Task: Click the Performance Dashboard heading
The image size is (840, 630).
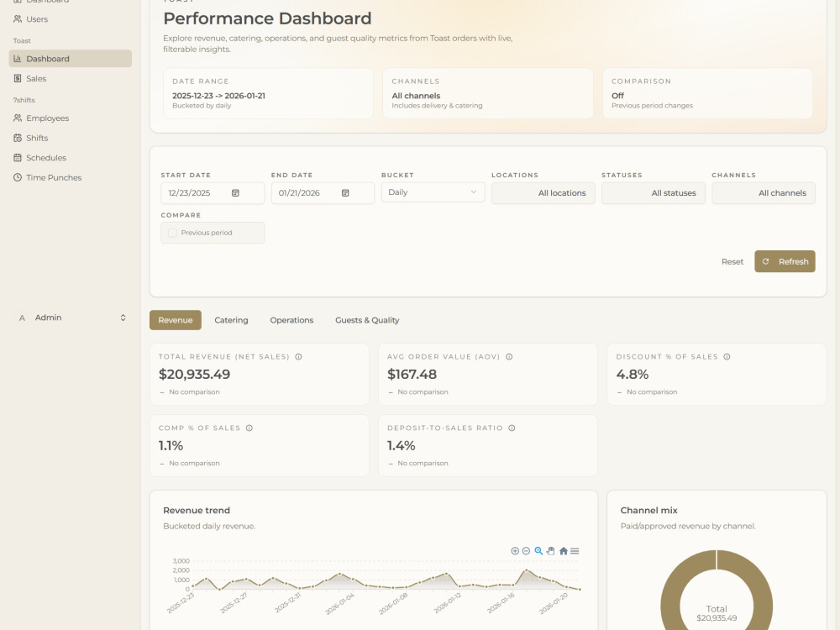Action: [267, 18]
